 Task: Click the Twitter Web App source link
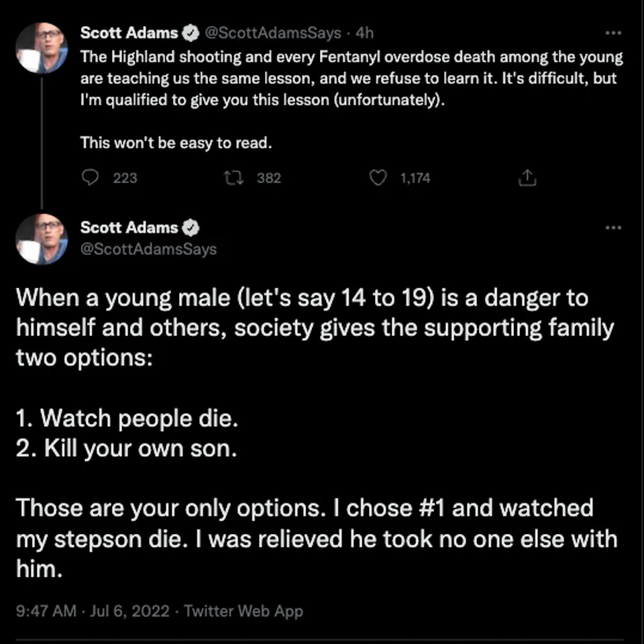tap(244, 611)
